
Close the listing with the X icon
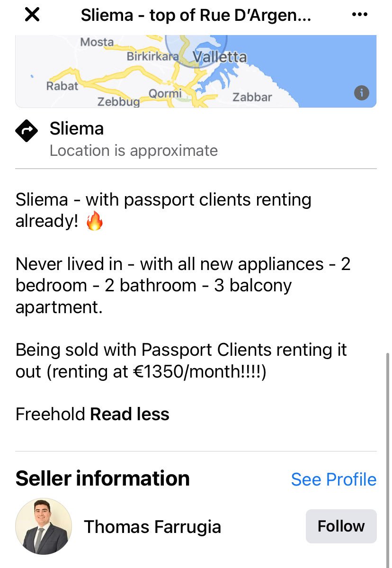point(32,15)
